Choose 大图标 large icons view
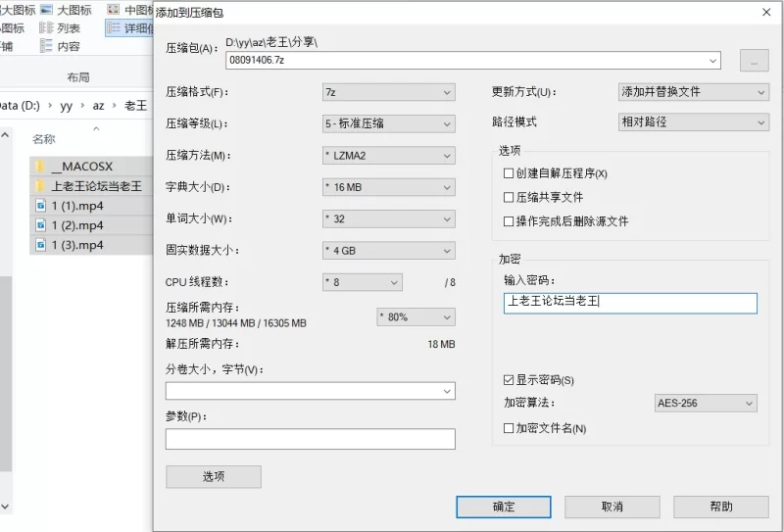The image size is (784, 532). (47, 10)
